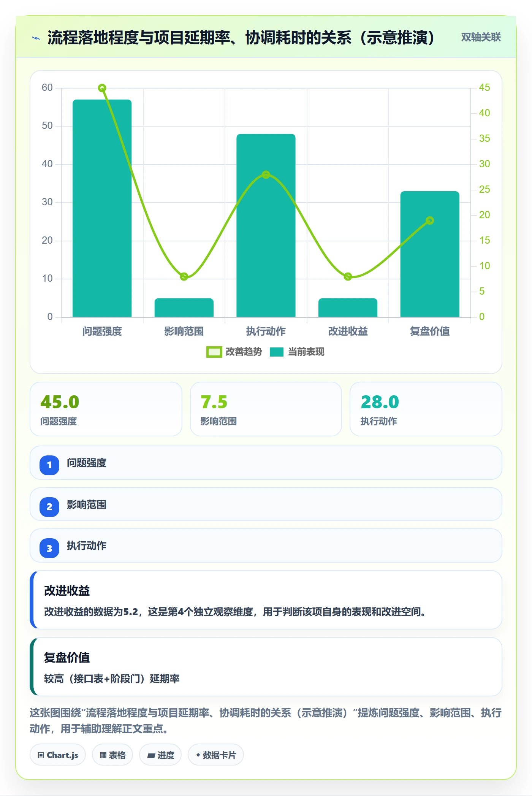This screenshot has height=796, width=532.
Task: Select the 执行动作 numbered list row
Action: [x=266, y=545]
